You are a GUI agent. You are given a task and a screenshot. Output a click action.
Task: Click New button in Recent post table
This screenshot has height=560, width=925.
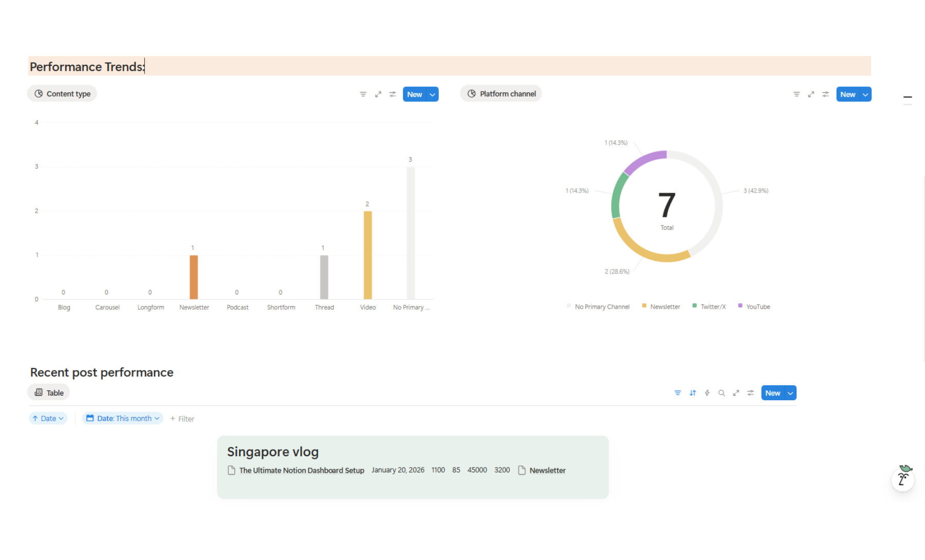[773, 393]
